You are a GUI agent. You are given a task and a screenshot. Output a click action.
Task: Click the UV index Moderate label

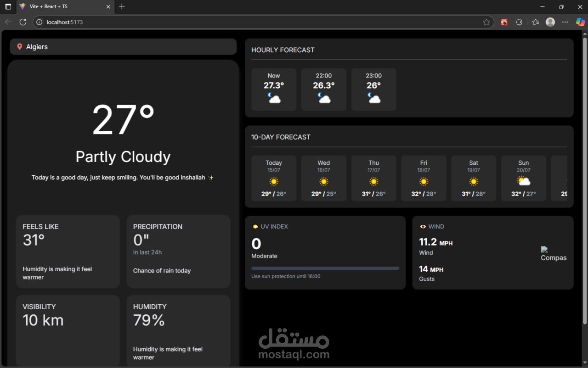point(264,256)
